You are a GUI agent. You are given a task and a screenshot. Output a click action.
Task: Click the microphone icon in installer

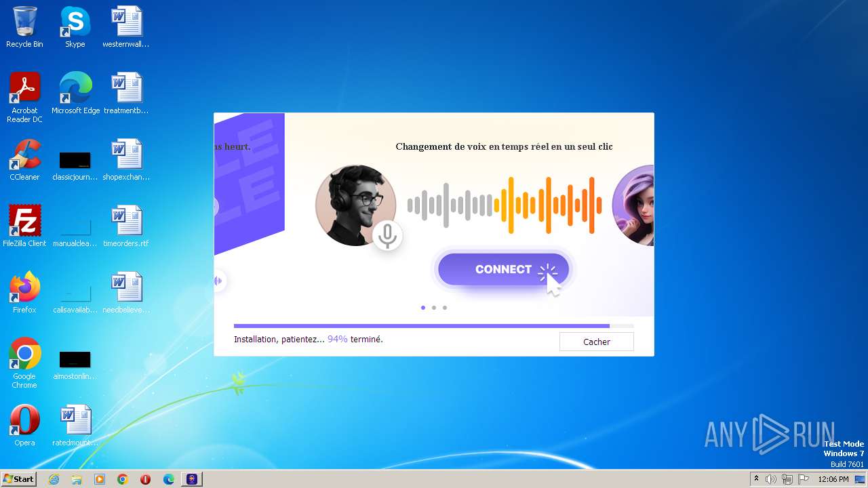(x=387, y=235)
